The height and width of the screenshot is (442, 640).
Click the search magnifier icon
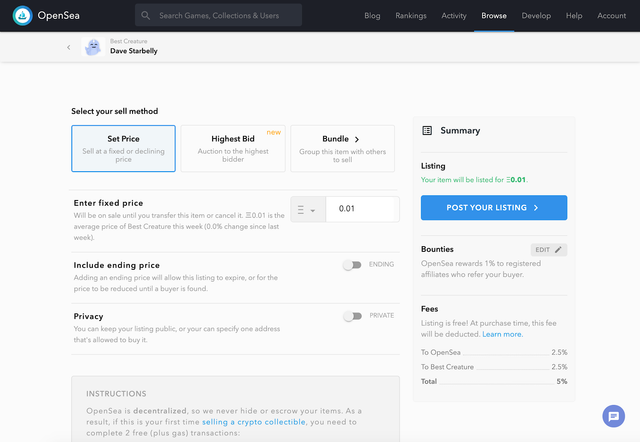point(145,16)
